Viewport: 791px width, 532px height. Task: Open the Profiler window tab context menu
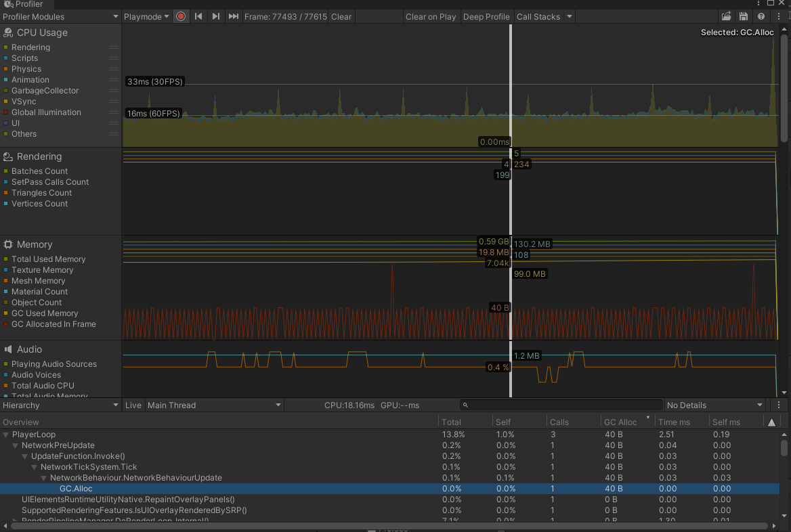tap(758, 3)
